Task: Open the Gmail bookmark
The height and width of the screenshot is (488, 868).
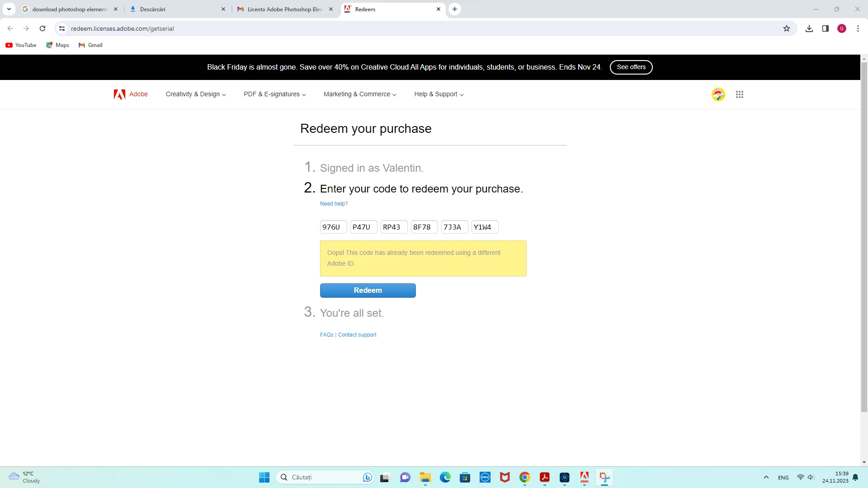Action: 90,45
